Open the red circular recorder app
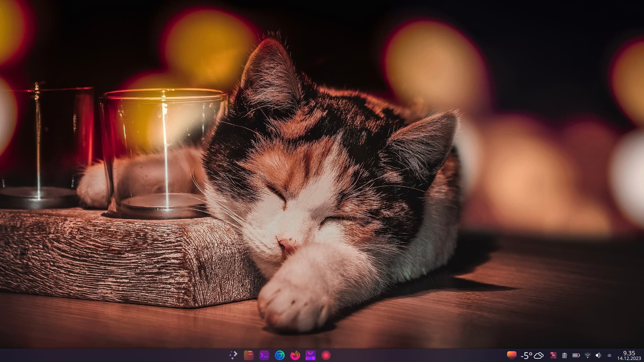The height and width of the screenshot is (362, 644). pyautogui.click(x=326, y=355)
